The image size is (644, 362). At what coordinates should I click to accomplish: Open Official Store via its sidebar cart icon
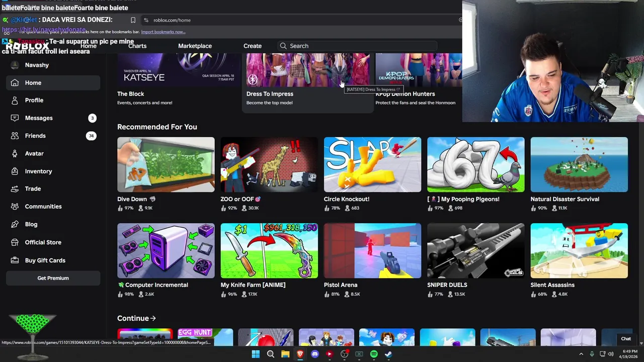pyautogui.click(x=15, y=242)
